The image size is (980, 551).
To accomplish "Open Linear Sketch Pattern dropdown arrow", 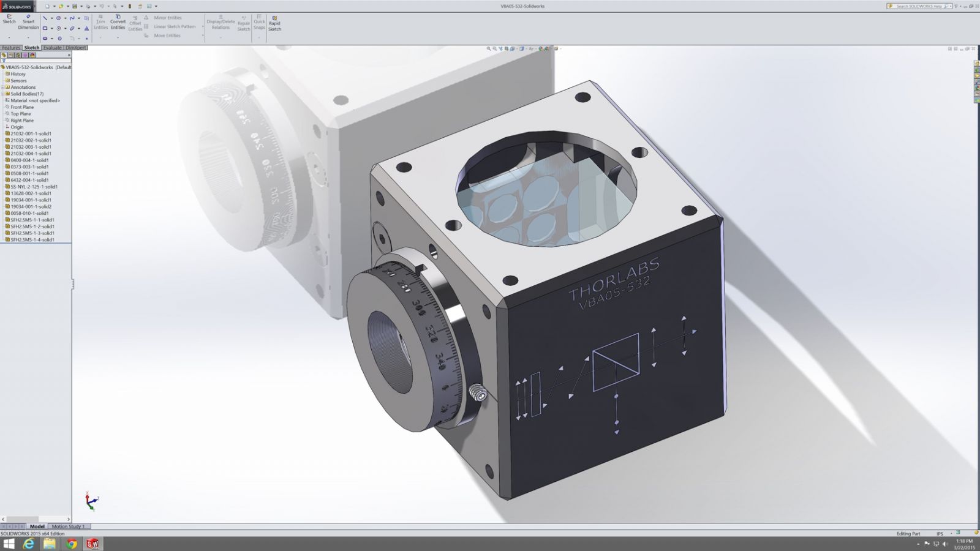I will click(203, 26).
